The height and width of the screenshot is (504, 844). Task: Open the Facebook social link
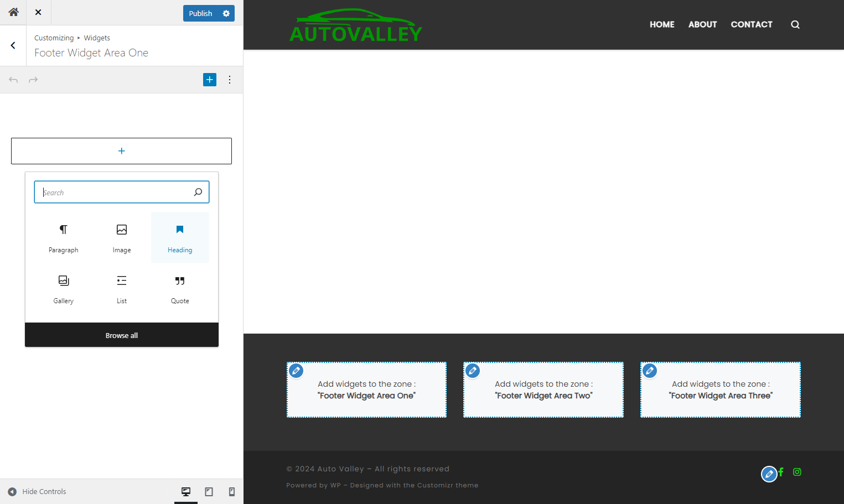[x=781, y=472]
